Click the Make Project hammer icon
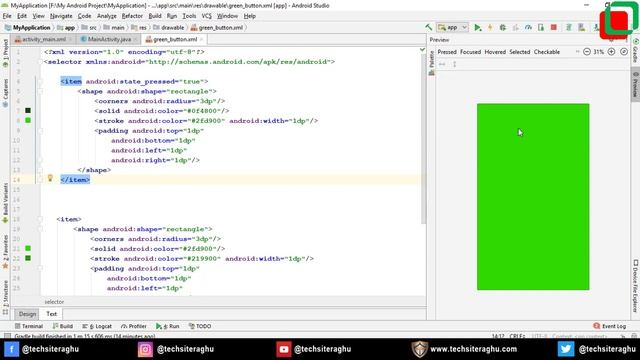640x360 pixels. point(429,27)
